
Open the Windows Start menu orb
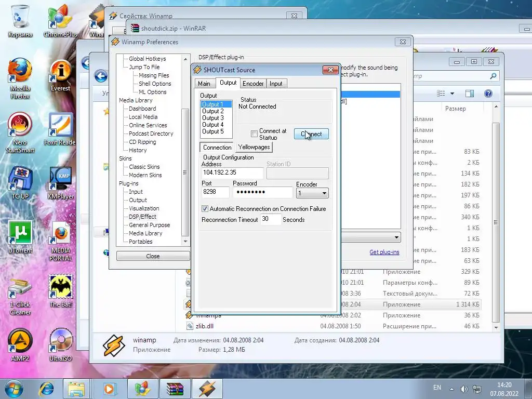tap(14, 389)
